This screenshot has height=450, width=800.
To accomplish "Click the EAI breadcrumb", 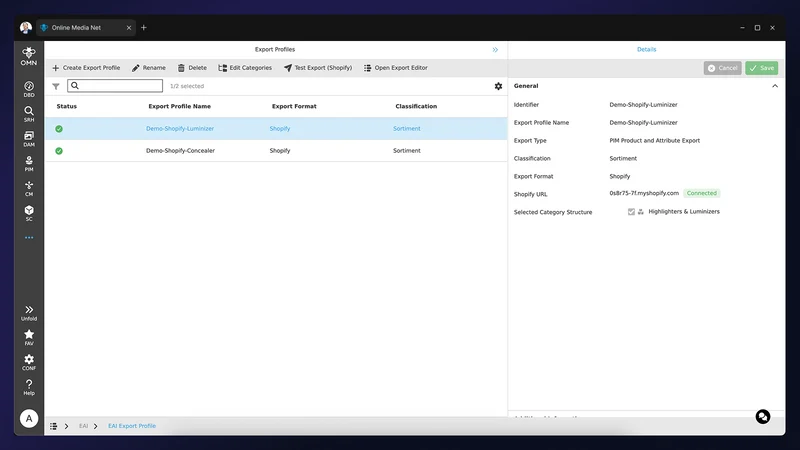I will 83,426.
